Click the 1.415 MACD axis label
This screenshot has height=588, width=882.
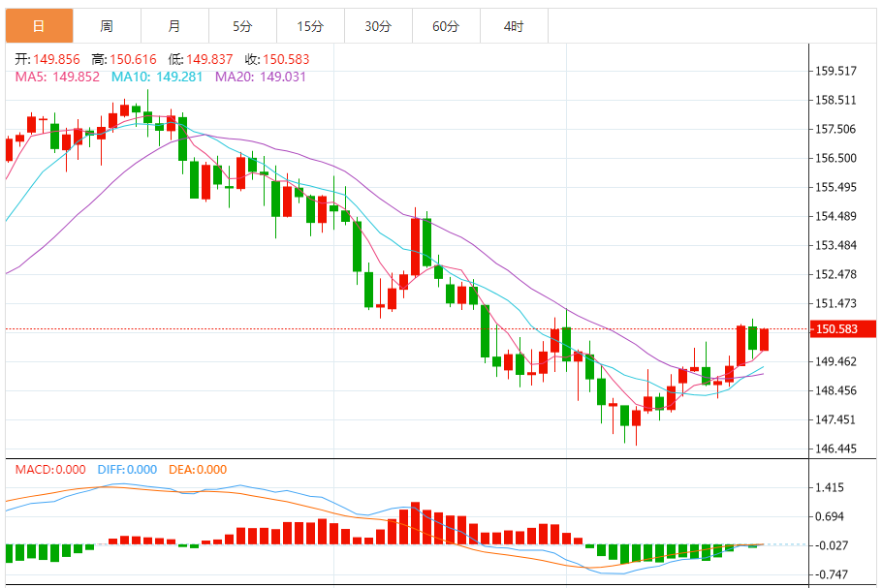[830, 487]
